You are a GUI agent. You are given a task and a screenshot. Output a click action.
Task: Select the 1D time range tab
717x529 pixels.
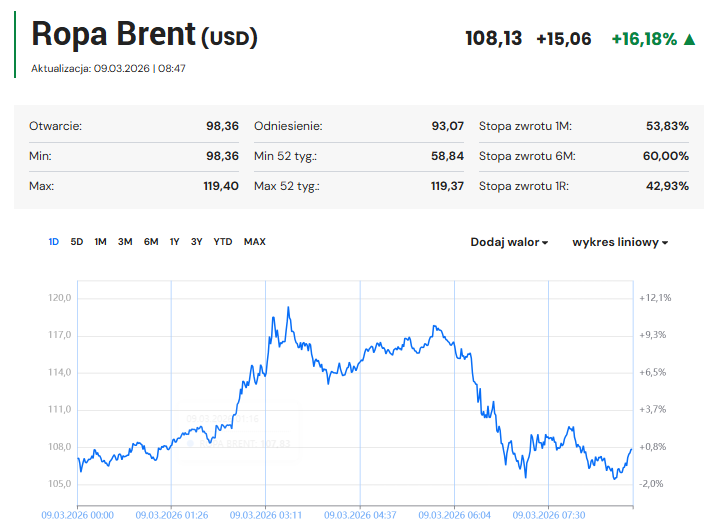[54, 241]
